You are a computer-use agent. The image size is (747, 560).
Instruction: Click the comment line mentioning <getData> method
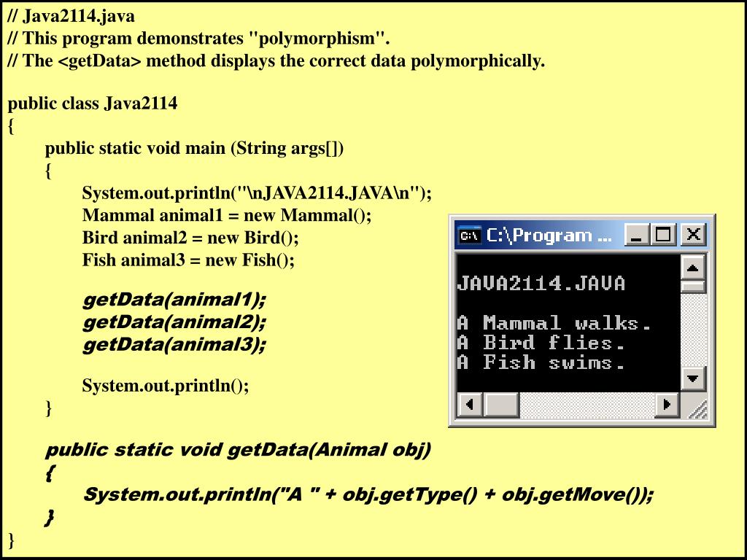pos(276,61)
